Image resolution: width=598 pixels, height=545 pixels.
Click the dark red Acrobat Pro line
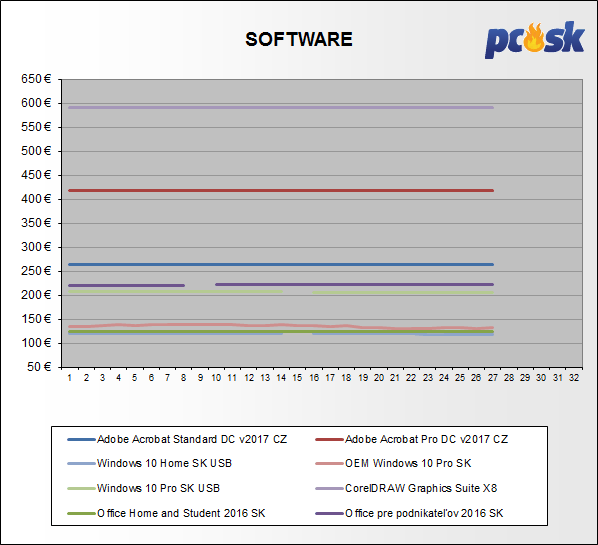tap(281, 190)
